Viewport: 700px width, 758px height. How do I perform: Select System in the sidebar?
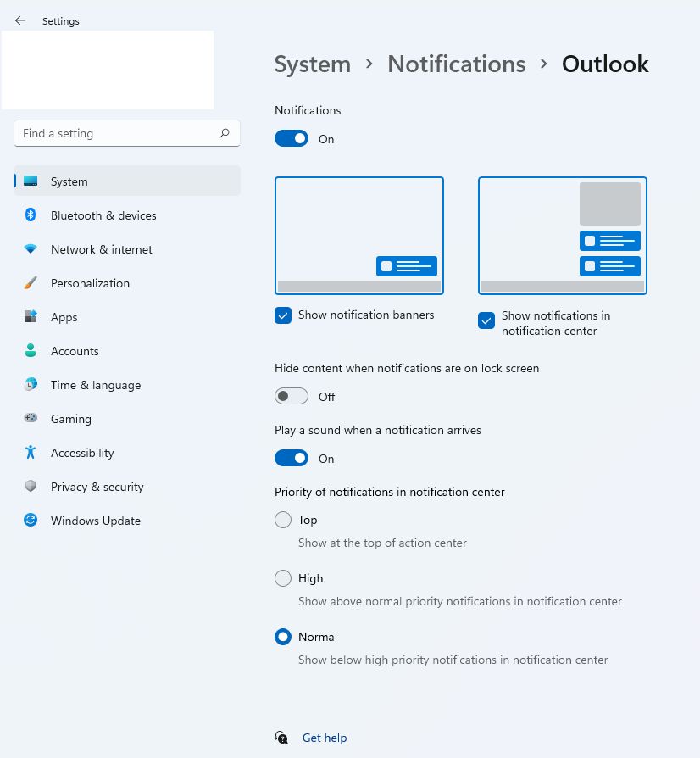127,181
